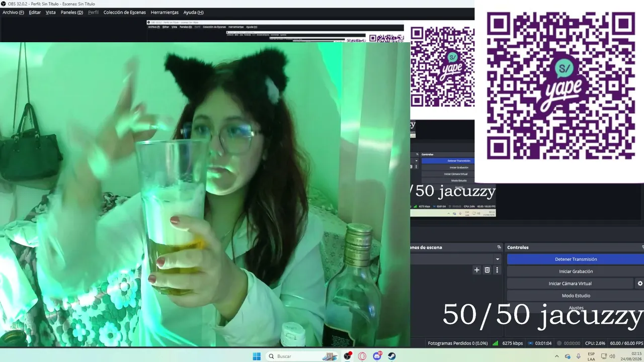Switch to OBS Studio in the taskbar

point(348,356)
